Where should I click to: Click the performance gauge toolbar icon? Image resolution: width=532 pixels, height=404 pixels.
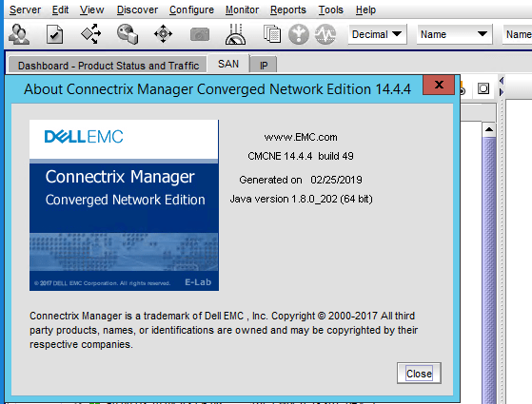coord(235,34)
